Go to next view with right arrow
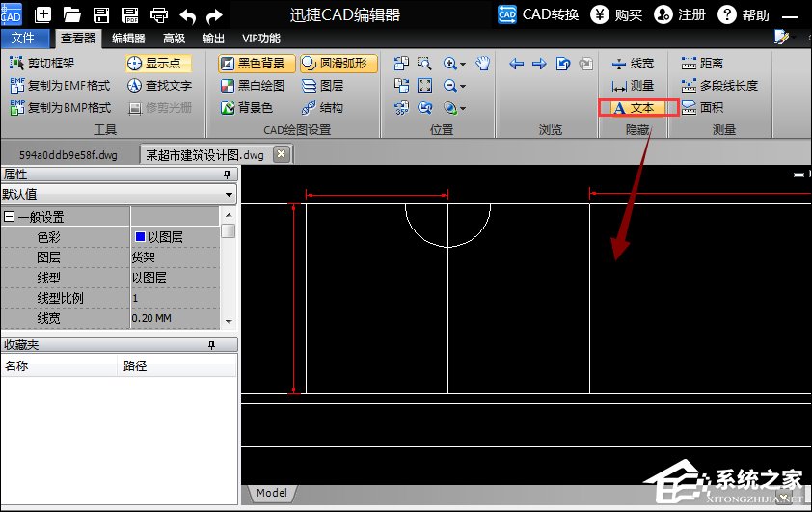 point(539,64)
